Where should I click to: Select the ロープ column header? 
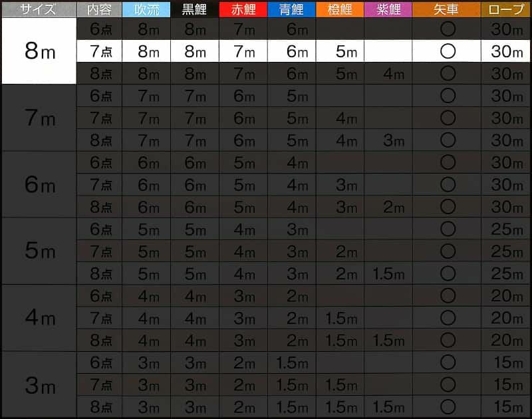point(505,9)
